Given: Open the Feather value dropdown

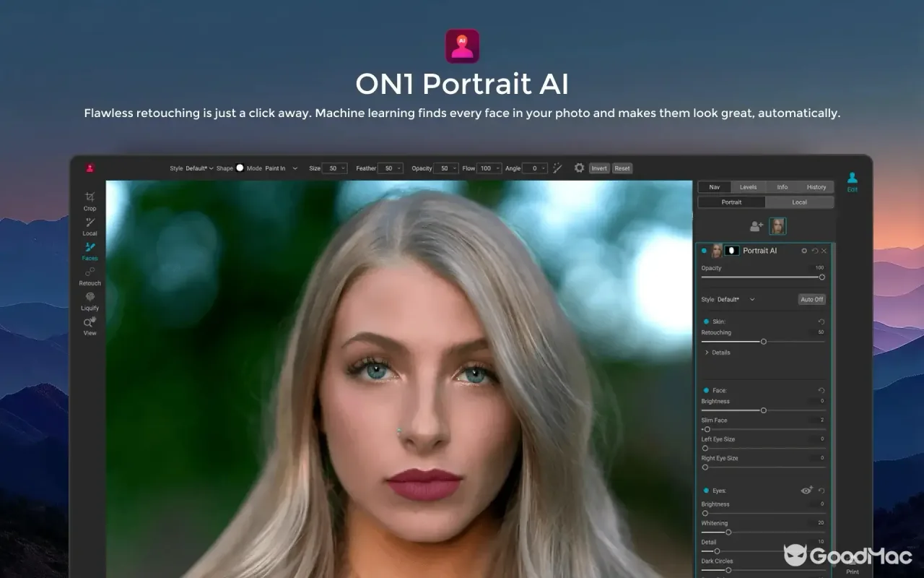Looking at the screenshot, I should click(390, 168).
